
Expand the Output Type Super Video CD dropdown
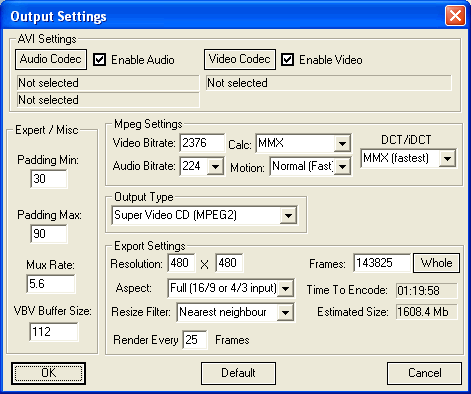tap(288, 215)
